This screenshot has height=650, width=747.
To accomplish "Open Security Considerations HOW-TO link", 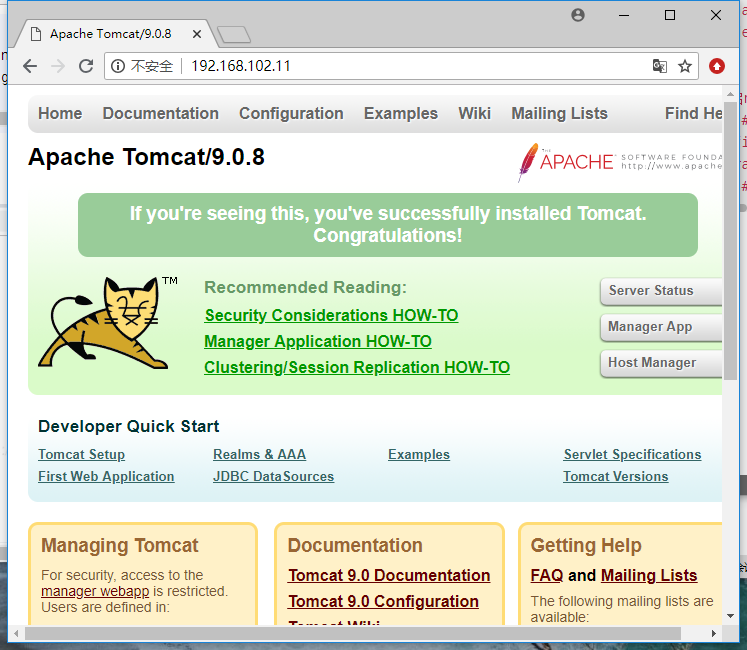I will (331, 315).
